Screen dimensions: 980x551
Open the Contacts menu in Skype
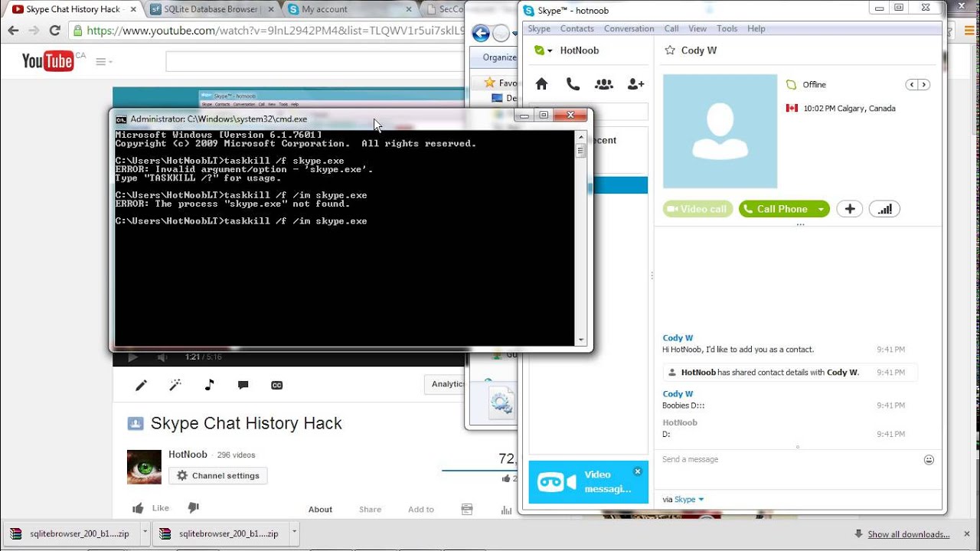pos(577,28)
